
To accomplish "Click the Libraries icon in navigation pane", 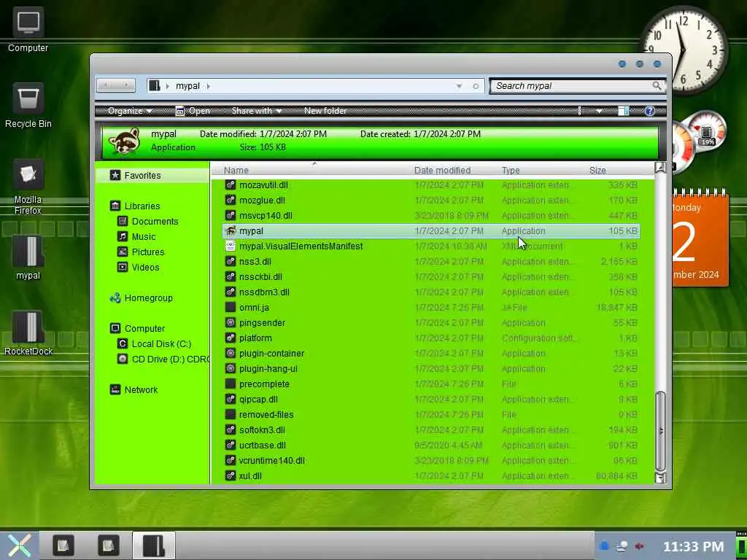I will (x=115, y=206).
